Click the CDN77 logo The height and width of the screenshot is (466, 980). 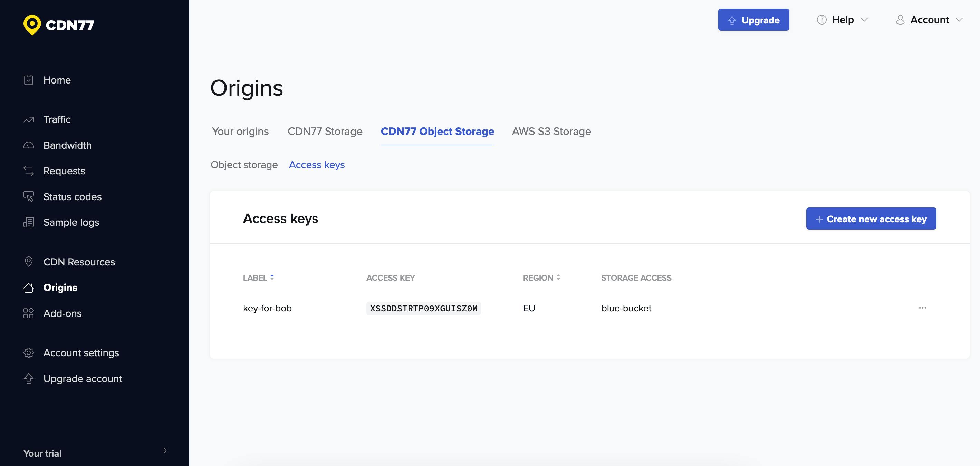coord(59,25)
